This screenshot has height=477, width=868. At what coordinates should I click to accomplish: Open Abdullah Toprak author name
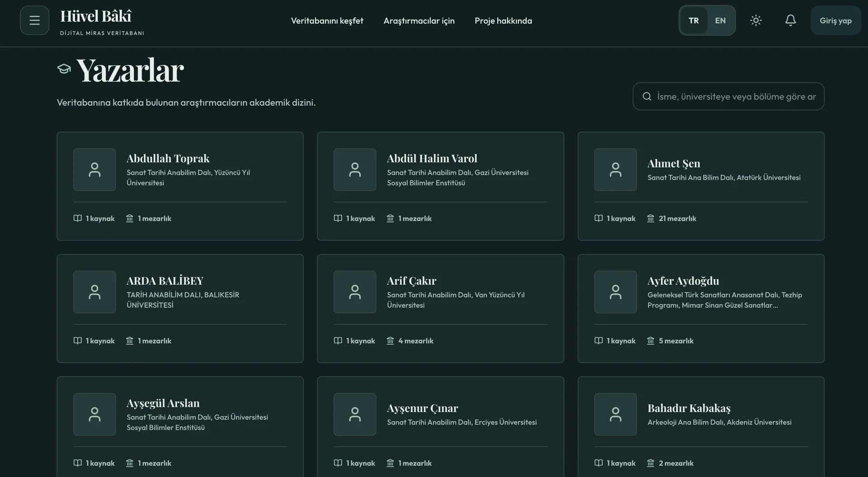click(x=168, y=158)
